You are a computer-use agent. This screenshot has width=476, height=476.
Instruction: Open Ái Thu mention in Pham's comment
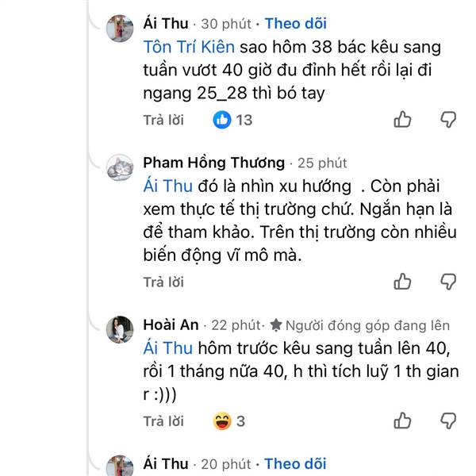169,186
